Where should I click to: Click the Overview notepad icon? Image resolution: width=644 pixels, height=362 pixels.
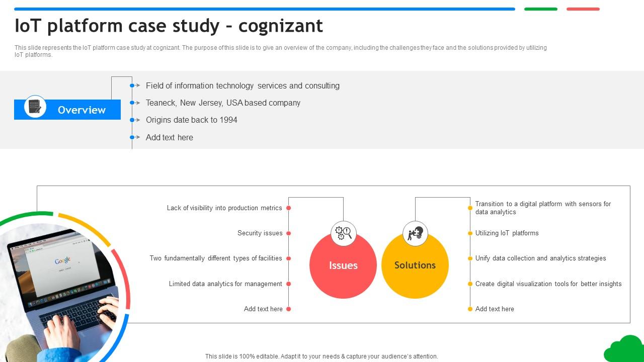coord(35,107)
